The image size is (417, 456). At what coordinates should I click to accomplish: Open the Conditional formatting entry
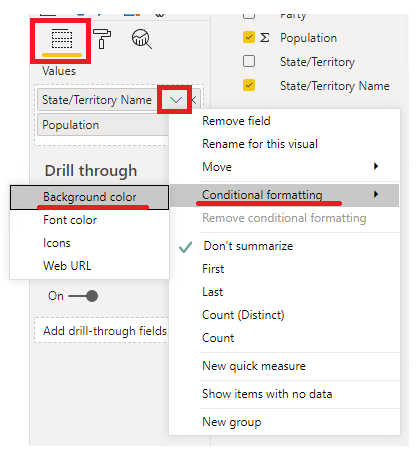click(x=284, y=195)
